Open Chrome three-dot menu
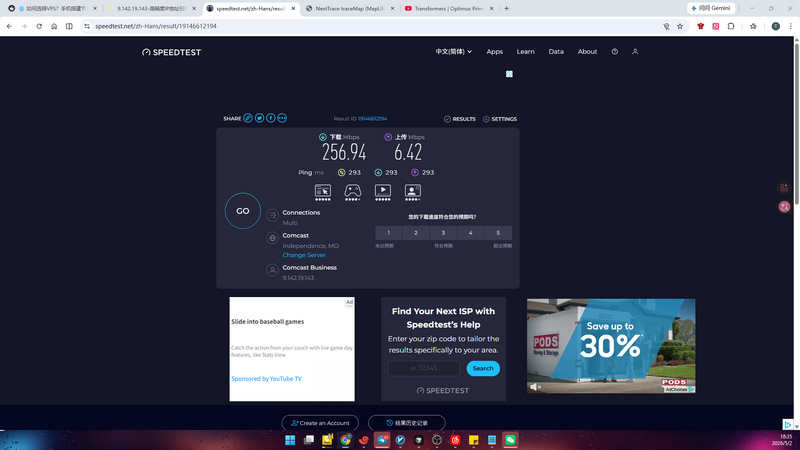 coord(791,26)
